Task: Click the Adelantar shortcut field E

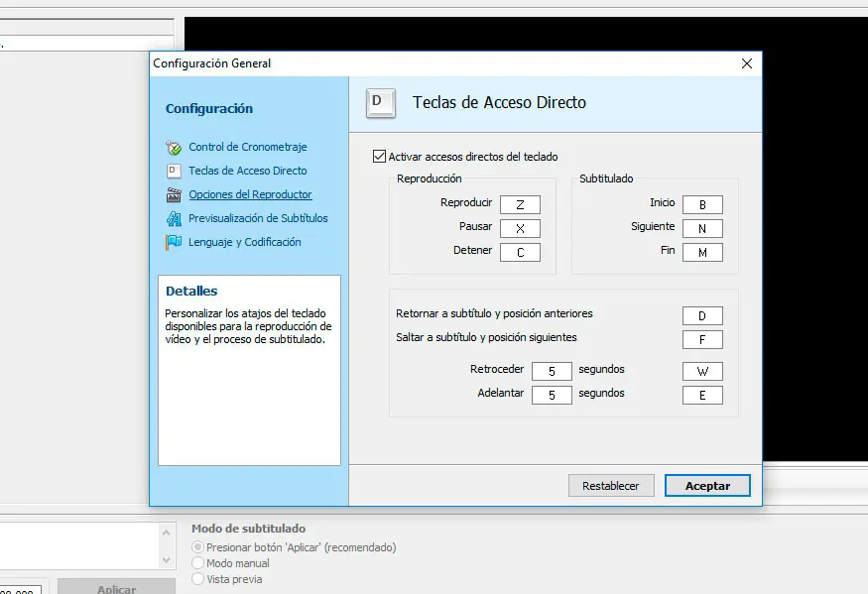Action: tap(702, 396)
